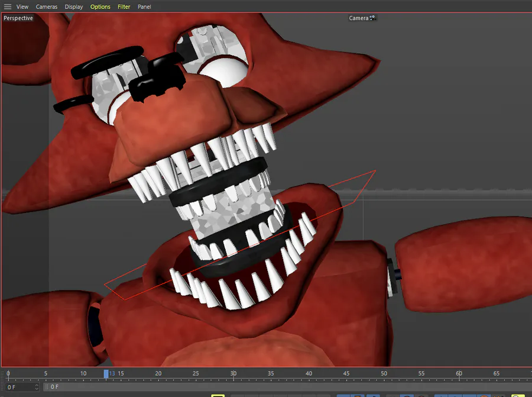Open the Cameras menu
This screenshot has height=397, width=532.
pyautogui.click(x=47, y=7)
